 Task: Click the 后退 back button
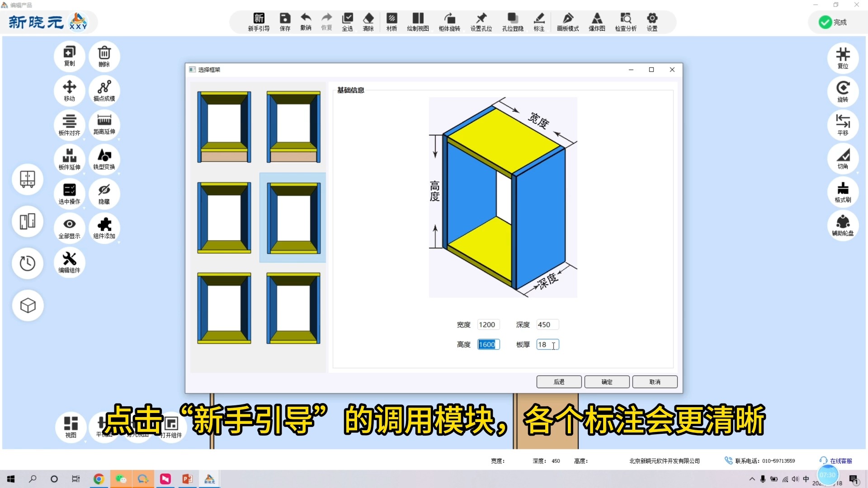pos(559,382)
